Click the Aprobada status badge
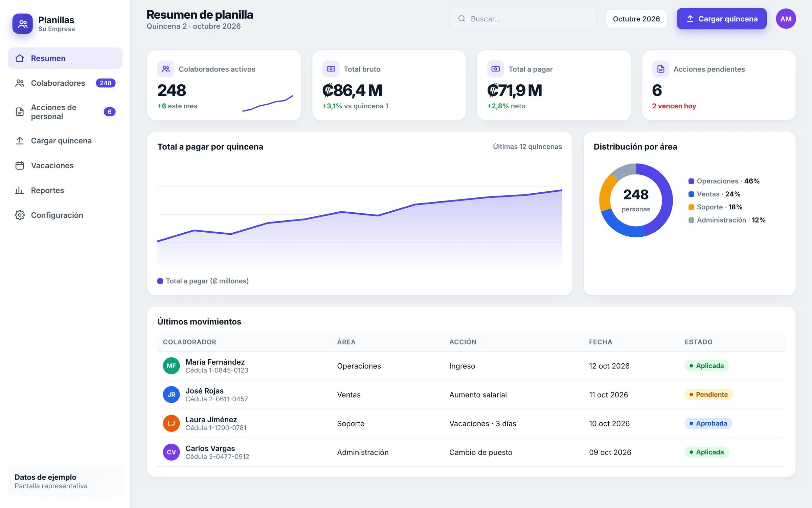 tap(708, 423)
